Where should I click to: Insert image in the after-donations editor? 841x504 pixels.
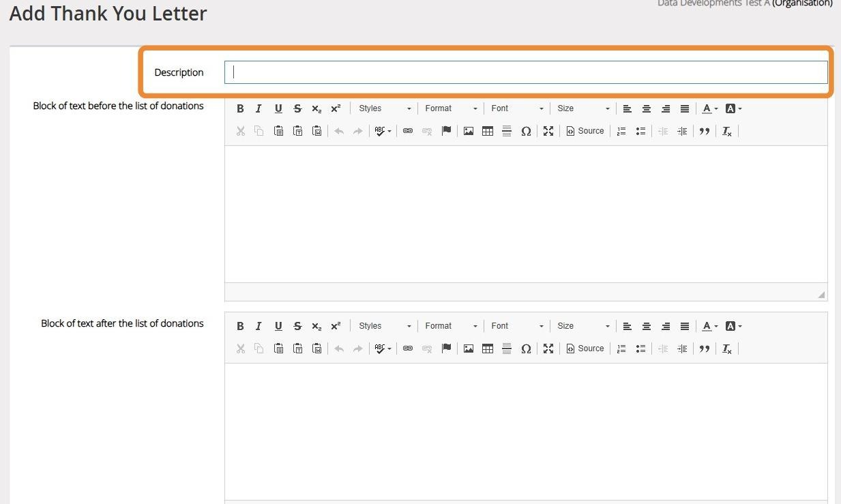[469, 349]
